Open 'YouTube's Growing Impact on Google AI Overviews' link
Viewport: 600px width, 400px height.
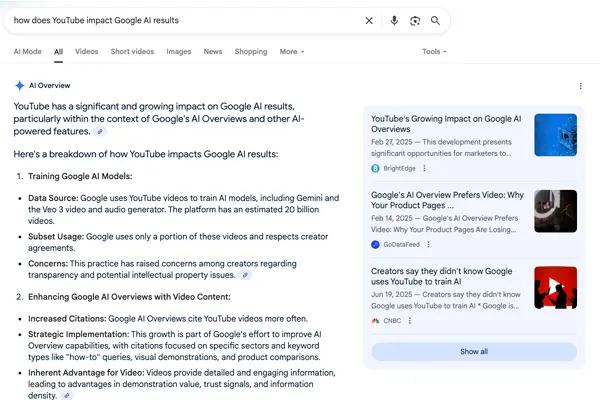446,124
